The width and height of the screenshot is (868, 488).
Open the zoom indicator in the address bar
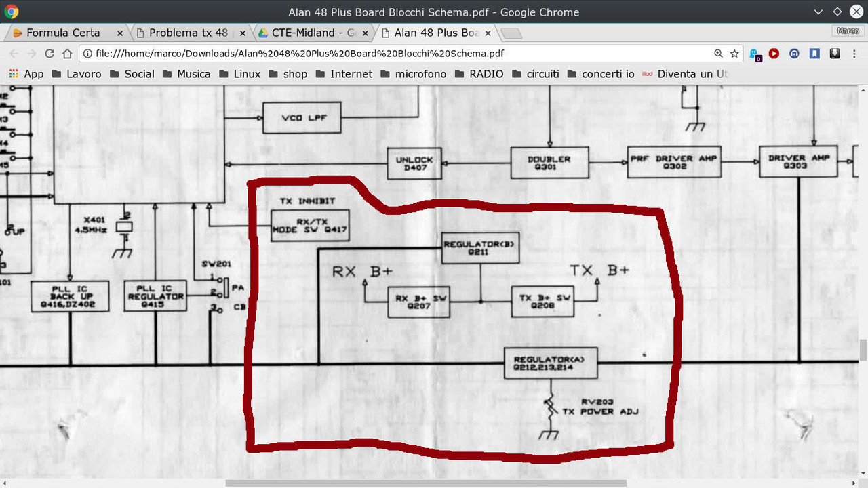coord(718,54)
